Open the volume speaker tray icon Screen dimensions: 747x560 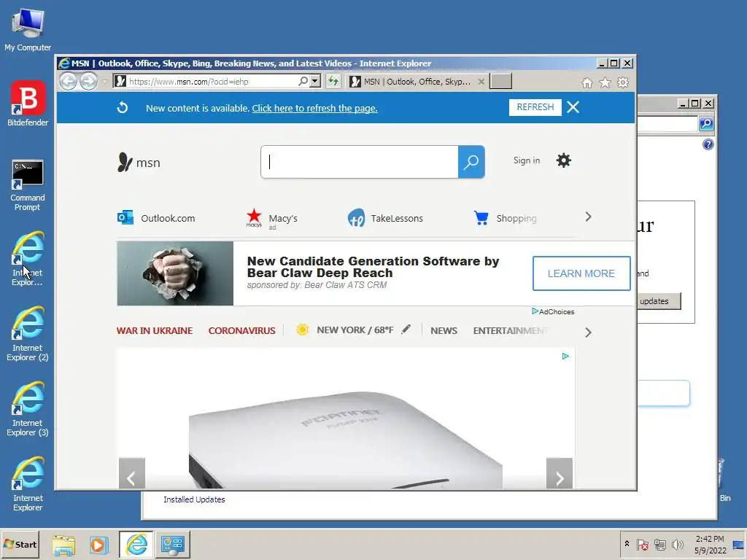point(678,544)
